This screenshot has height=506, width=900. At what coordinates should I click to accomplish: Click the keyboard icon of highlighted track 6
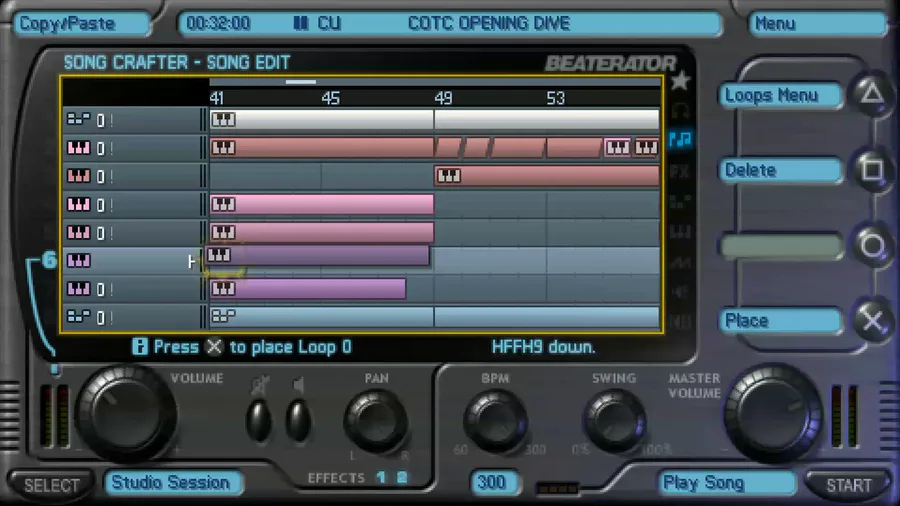click(x=79, y=261)
